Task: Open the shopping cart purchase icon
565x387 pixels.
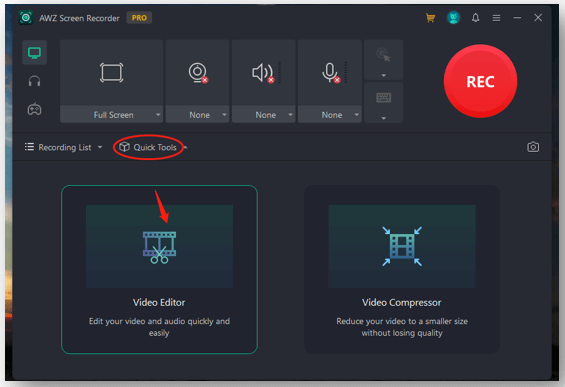Action: [430, 18]
